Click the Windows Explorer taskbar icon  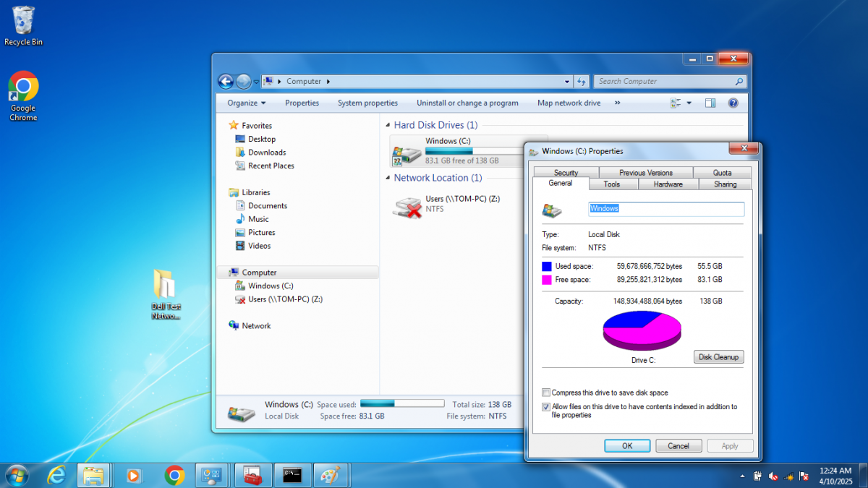pos(93,475)
